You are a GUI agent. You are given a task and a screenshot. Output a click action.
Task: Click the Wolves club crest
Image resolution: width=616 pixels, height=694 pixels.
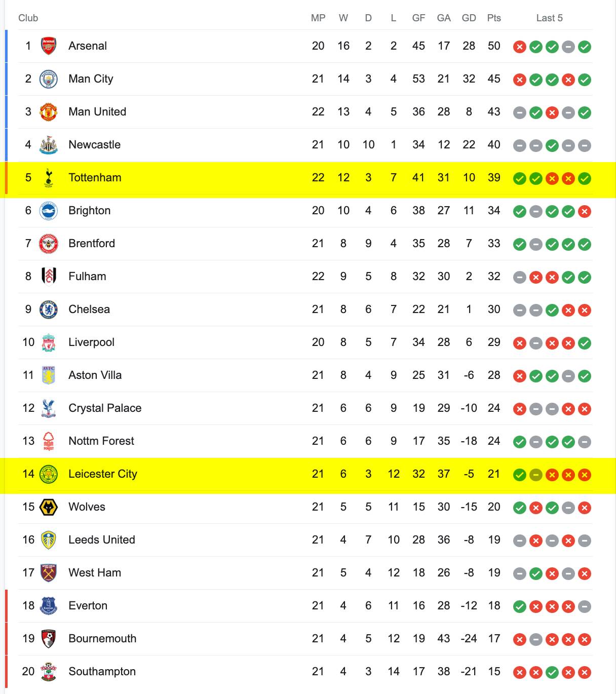click(x=49, y=507)
